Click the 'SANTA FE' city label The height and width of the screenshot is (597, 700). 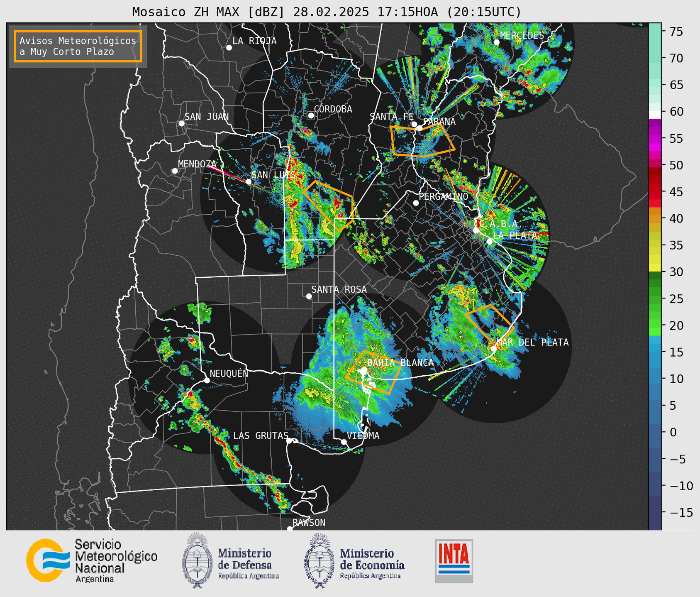[392, 117]
